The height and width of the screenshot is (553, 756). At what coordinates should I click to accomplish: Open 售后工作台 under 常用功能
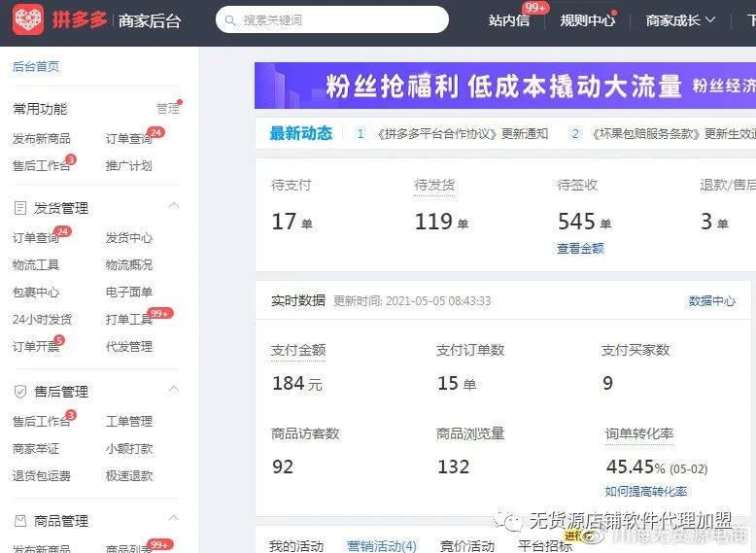point(42,166)
